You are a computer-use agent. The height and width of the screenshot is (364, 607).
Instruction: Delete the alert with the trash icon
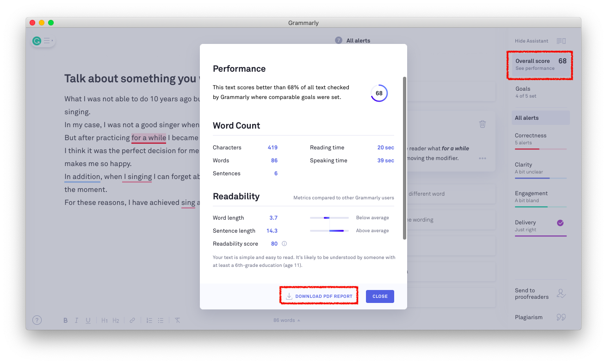point(483,124)
